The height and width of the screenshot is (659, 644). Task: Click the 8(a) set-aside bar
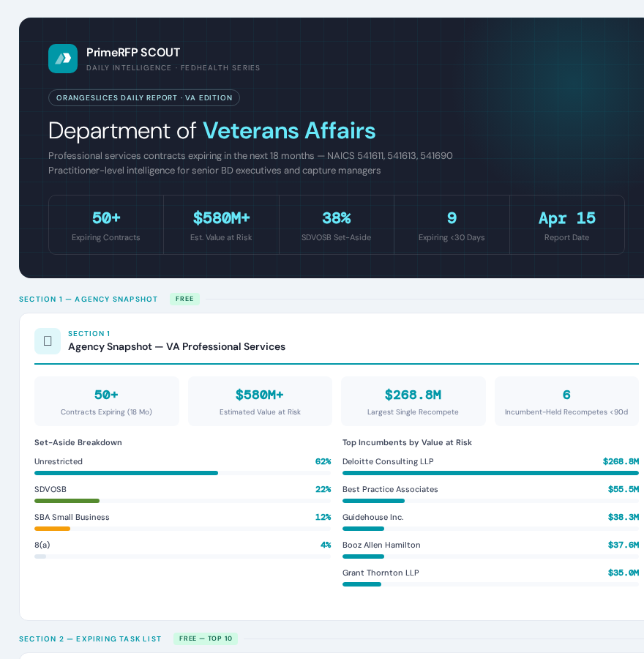(40, 556)
